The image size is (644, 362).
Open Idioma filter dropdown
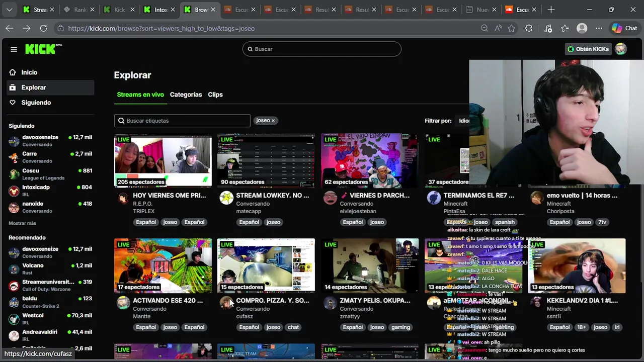[x=463, y=121]
